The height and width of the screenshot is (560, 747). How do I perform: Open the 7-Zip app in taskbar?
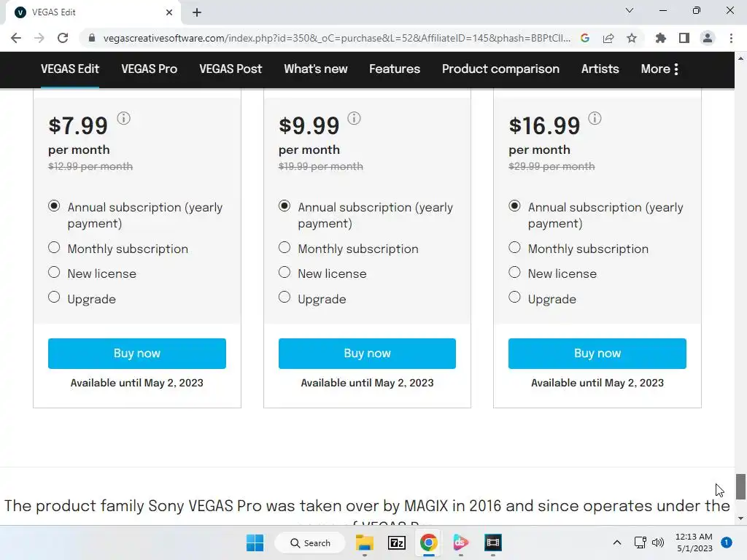click(396, 542)
